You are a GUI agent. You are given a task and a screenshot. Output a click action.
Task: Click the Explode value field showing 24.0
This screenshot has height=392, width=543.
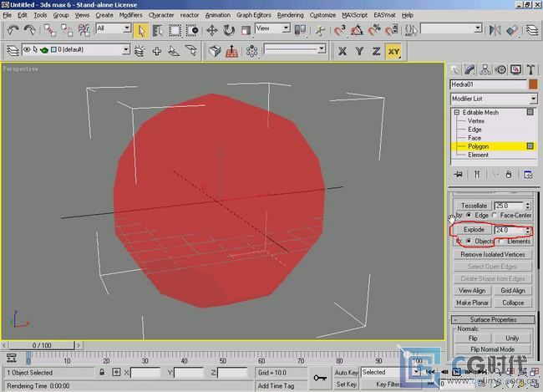[x=509, y=230]
